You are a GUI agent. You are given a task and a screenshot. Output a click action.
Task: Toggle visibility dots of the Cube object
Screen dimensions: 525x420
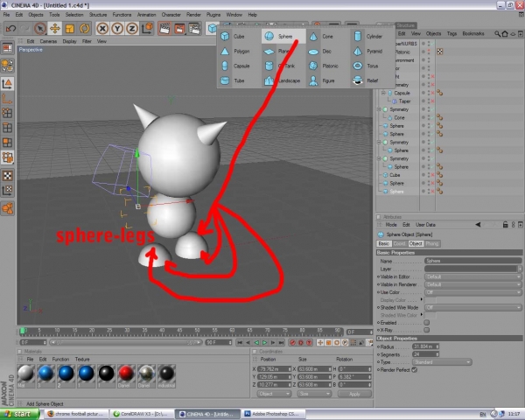click(x=428, y=175)
